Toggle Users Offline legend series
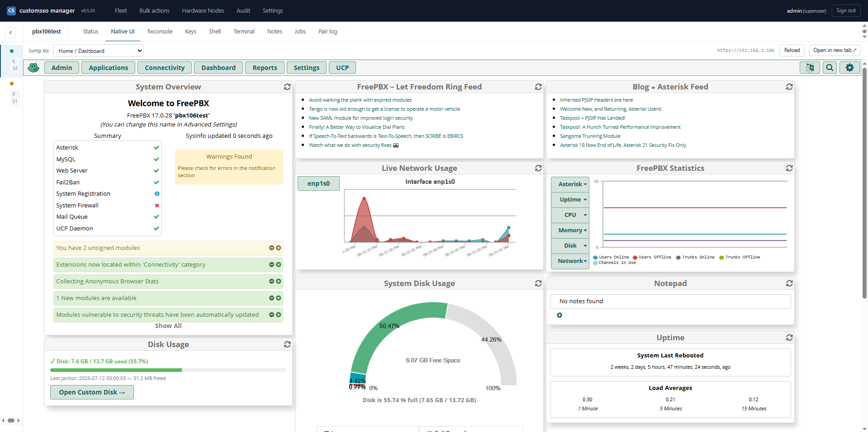868x432 pixels. (x=652, y=257)
